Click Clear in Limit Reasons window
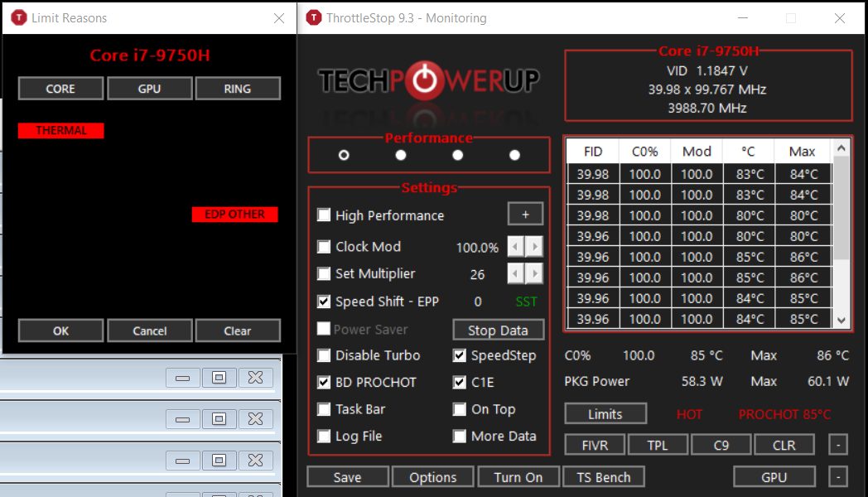The width and height of the screenshot is (868, 497). pyautogui.click(x=238, y=331)
